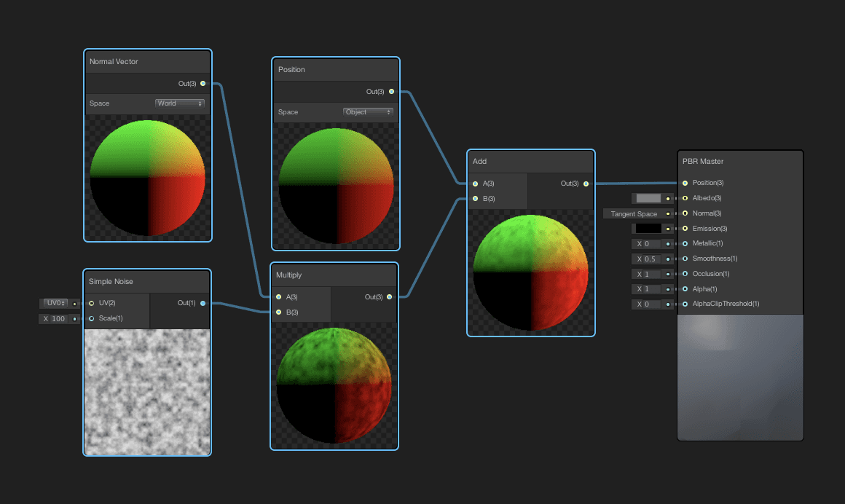Click the PBR Master Position(3) input port

pos(685,183)
